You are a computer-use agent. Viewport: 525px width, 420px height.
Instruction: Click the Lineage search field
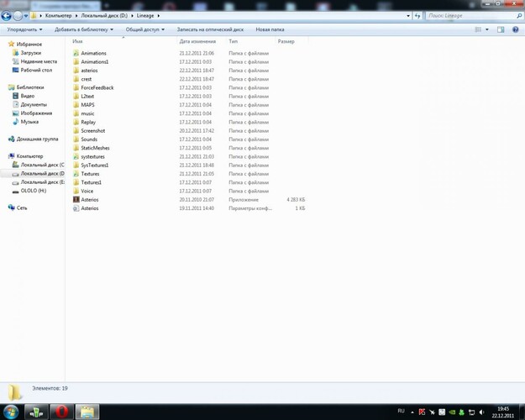point(472,16)
